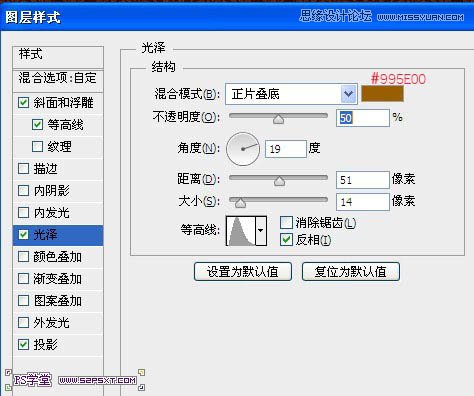The image size is (474, 396).
Task: Open the brown #995E00 color swatch
Action: (x=382, y=94)
